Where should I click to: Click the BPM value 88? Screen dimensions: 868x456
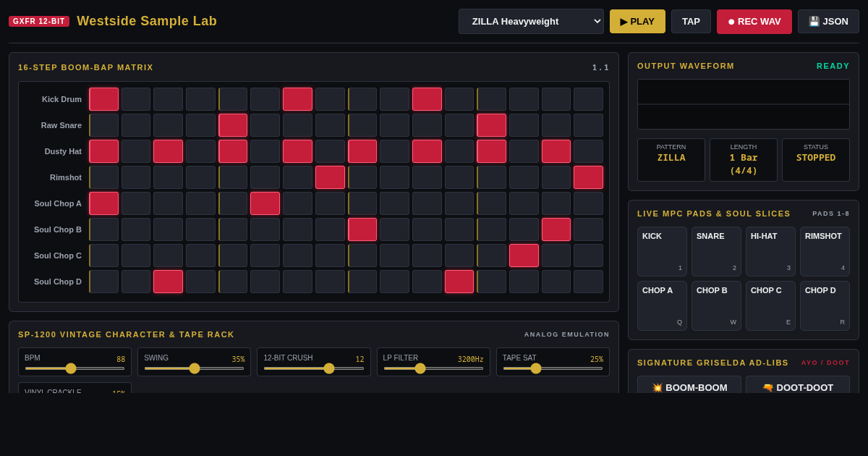121,359
